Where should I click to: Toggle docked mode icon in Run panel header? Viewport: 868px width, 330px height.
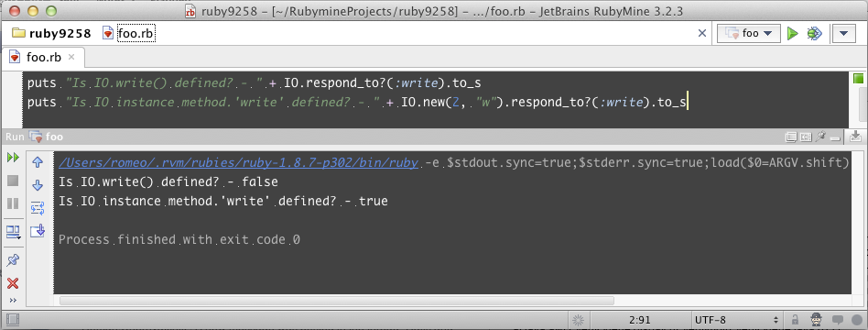click(x=806, y=136)
